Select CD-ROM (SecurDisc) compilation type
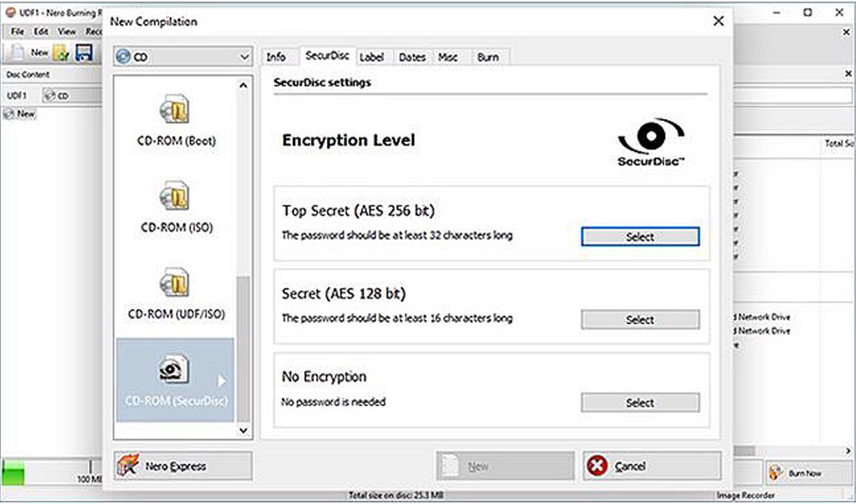The image size is (856, 504). click(175, 380)
